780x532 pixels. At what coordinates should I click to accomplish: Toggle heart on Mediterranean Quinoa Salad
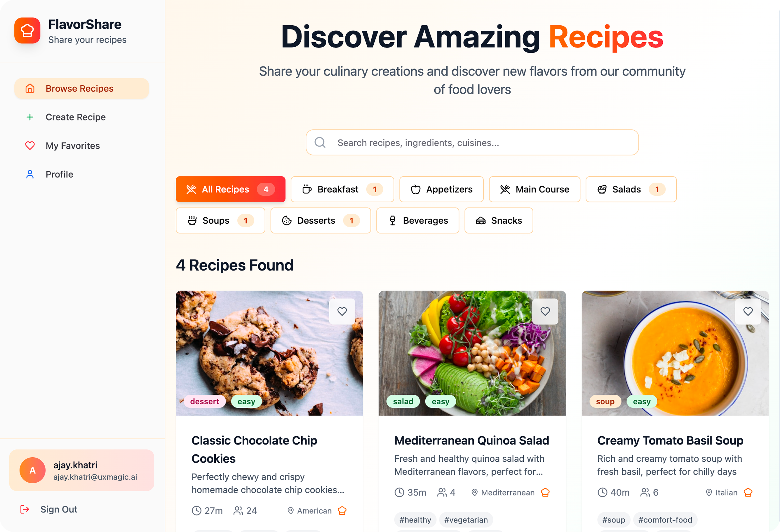tap(545, 311)
